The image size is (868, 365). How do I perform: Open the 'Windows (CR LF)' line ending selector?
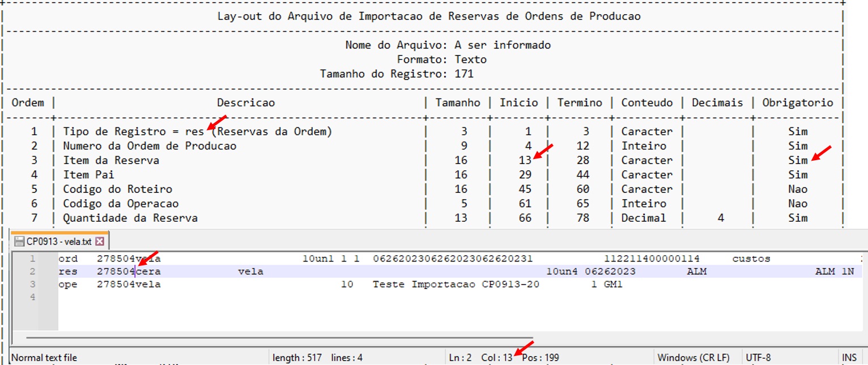point(693,358)
